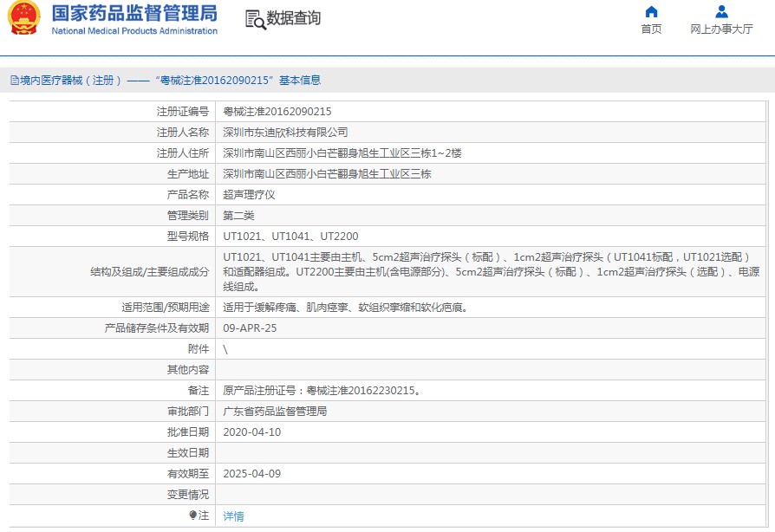Click the document icon before 境内医疗器械

point(14,81)
